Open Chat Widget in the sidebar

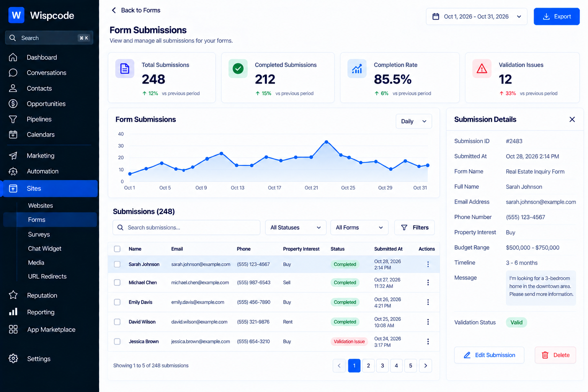[45, 248]
